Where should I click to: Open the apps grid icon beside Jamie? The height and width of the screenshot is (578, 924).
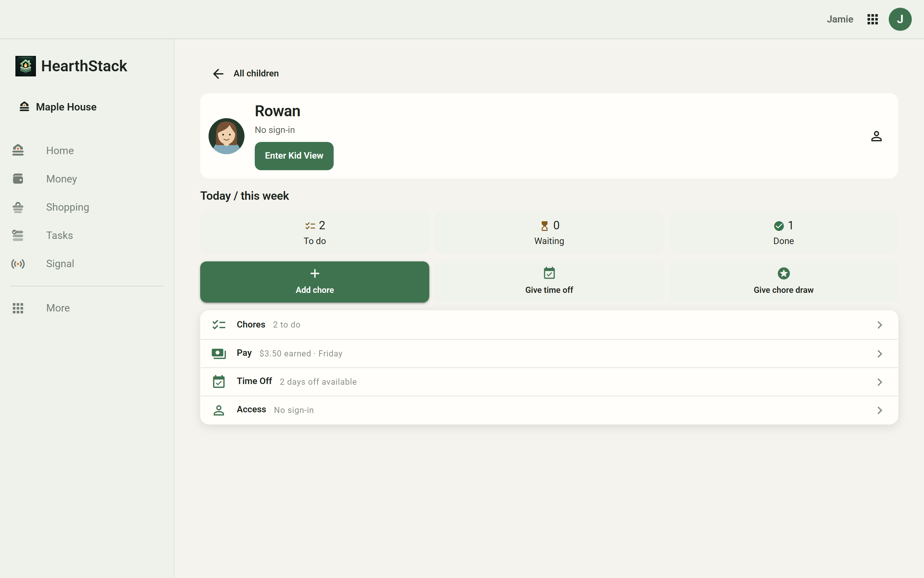(872, 19)
